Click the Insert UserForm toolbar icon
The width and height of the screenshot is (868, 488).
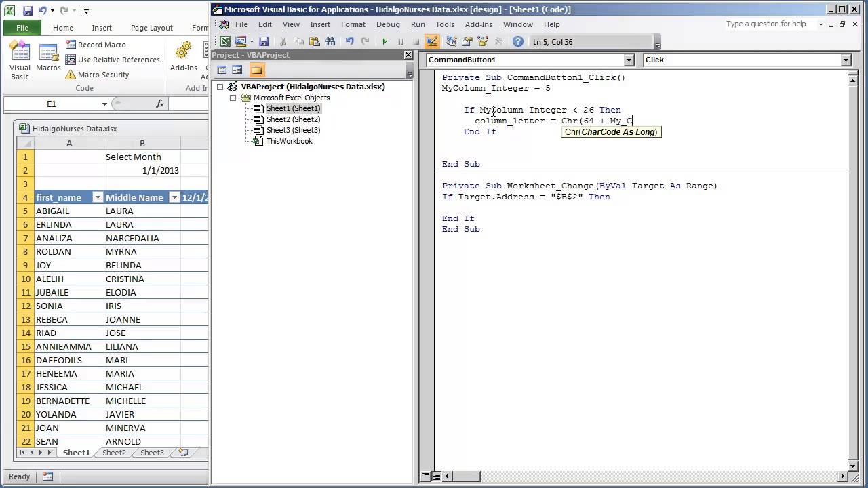(241, 41)
